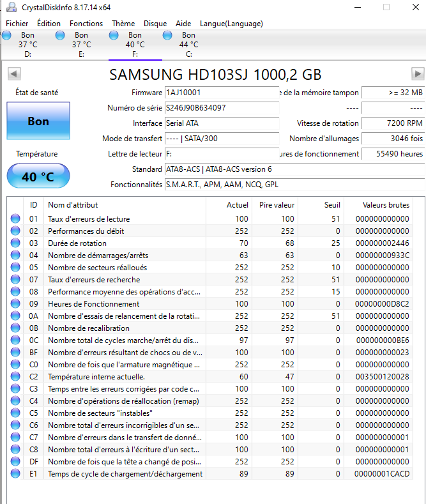Click status orb for attribute 01

(x=15, y=218)
